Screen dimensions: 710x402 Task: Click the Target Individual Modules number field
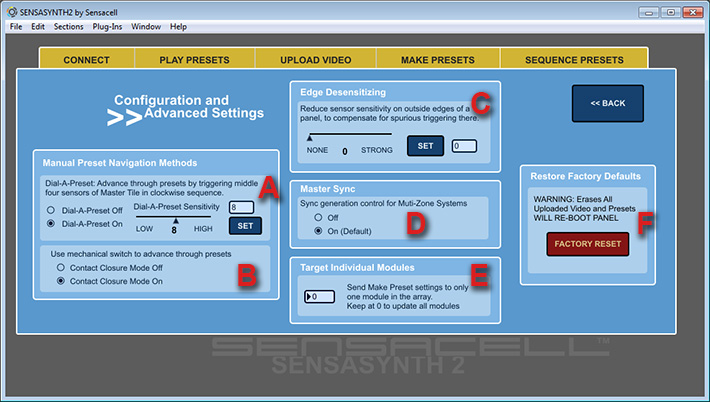click(x=319, y=297)
